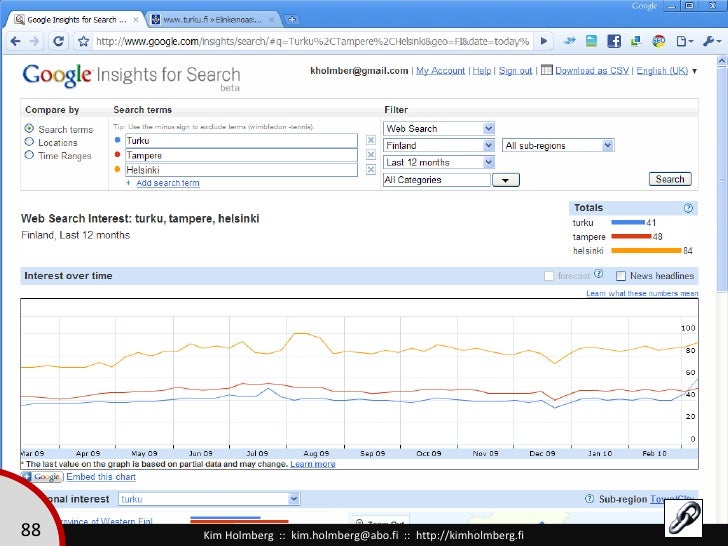Viewport: 728px width, 546px height.
Task: Reload the page with the refresh icon
Action: point(58,41)
